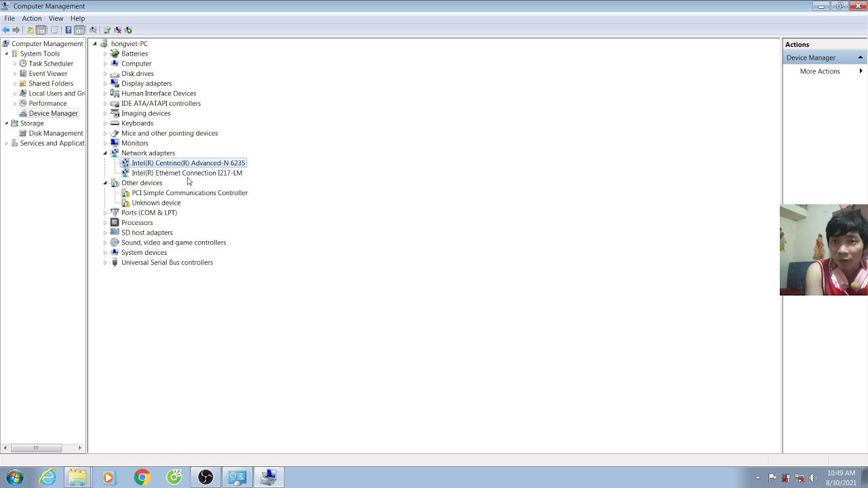
Task: Click the Performance icon in left tree
Action: click(23, 103)
